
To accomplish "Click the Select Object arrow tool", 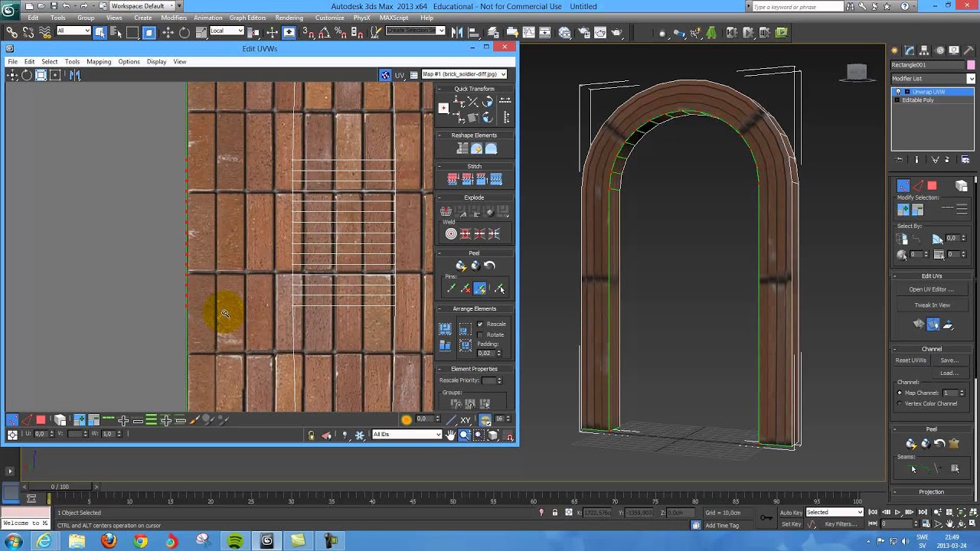I will click(100, 32).
